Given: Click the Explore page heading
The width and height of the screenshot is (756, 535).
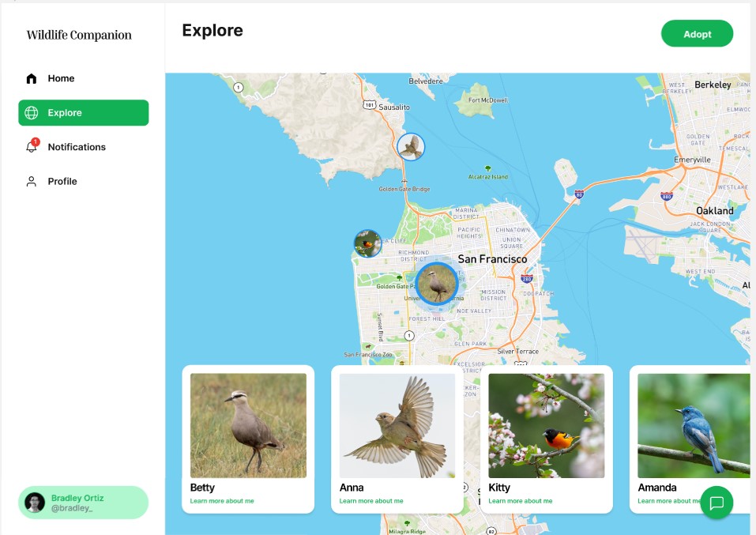Looking at the screenshot, I should 213,30.
